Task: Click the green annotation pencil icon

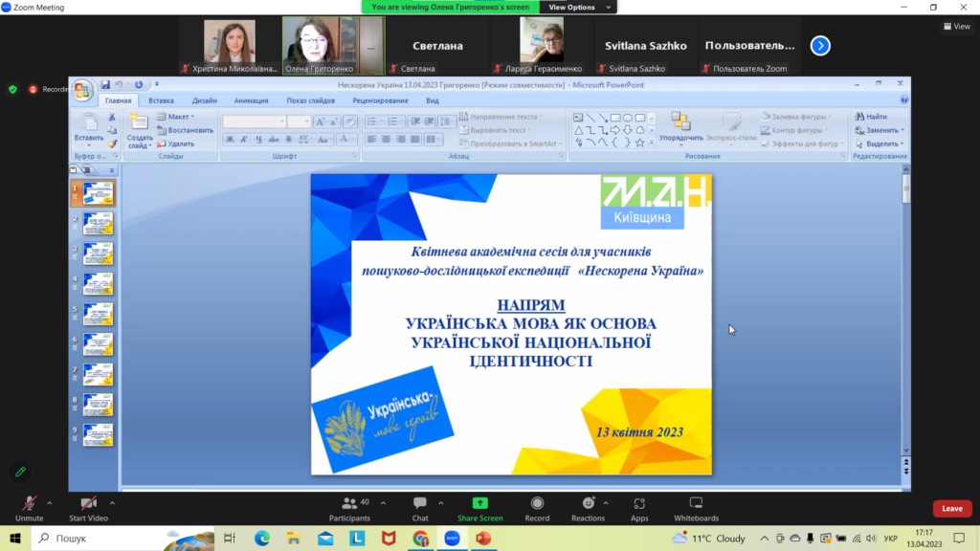Action: [x=20, y=472]
